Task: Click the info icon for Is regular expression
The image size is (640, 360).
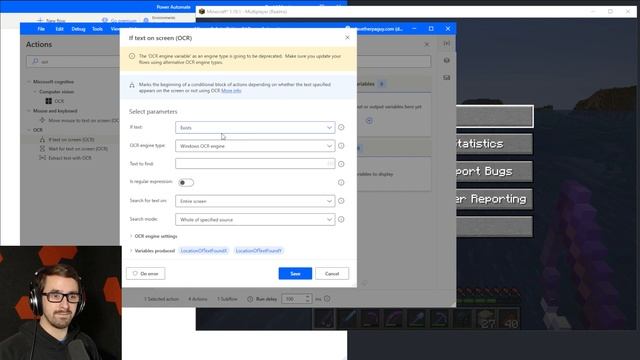Action: point(341,182)
